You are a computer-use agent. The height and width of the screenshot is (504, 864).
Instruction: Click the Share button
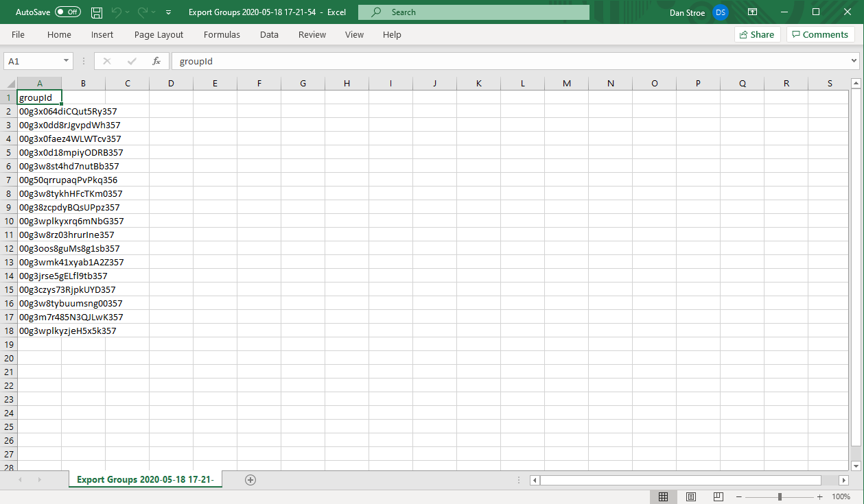757,34
